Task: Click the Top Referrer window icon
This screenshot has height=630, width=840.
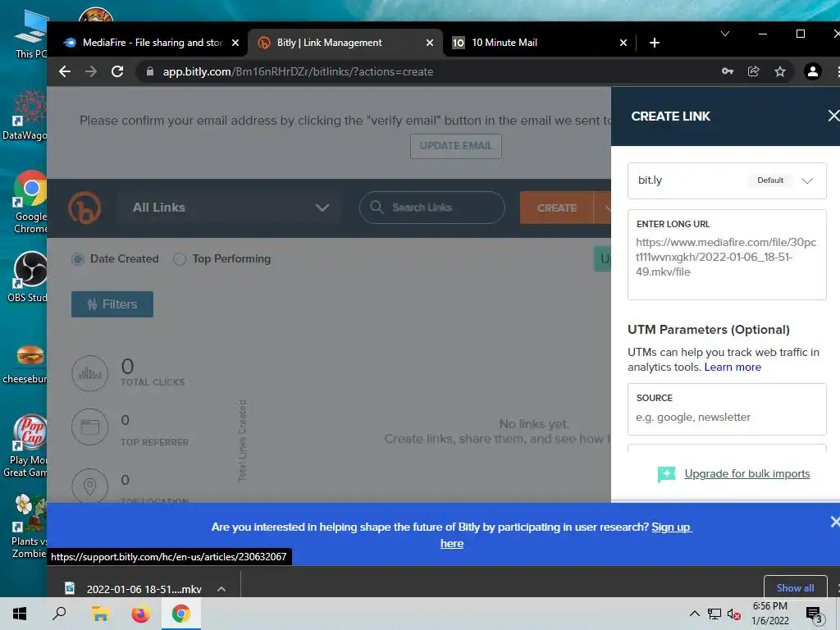Action: point(90,427)
